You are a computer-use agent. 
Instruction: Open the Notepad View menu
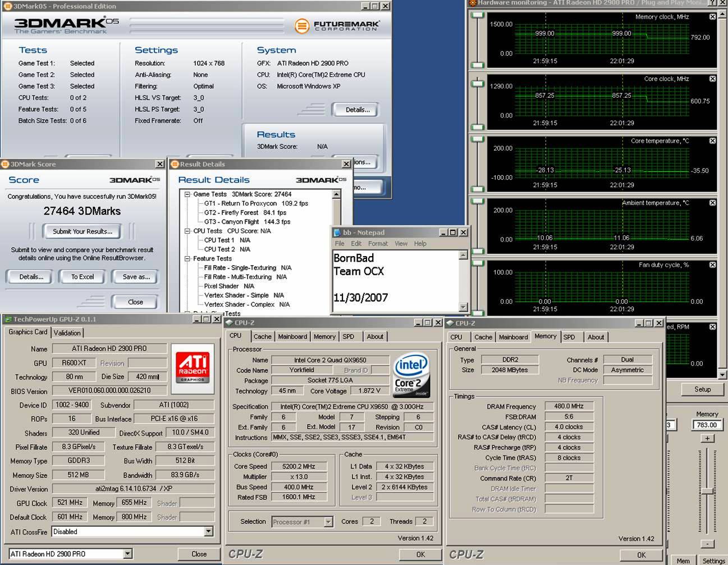(x=401, y=244)
